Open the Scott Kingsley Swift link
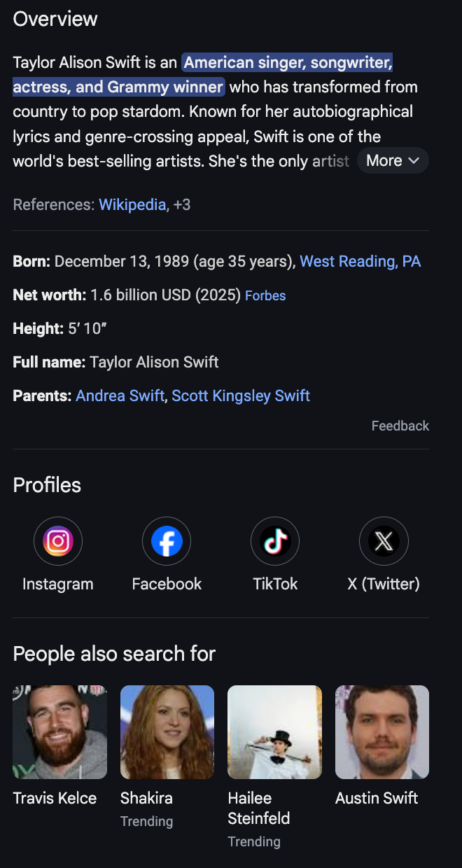 pyautogui.click(x=240, y=395)
